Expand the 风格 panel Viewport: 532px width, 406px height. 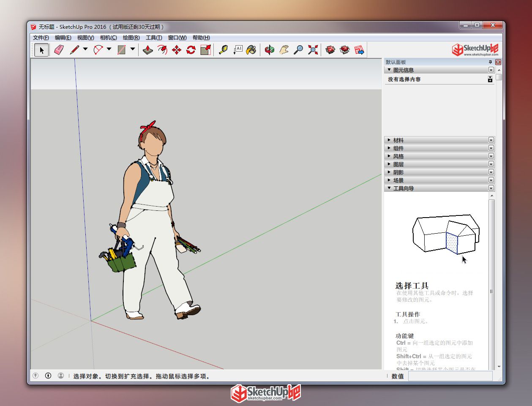click(x=389, y=156)
